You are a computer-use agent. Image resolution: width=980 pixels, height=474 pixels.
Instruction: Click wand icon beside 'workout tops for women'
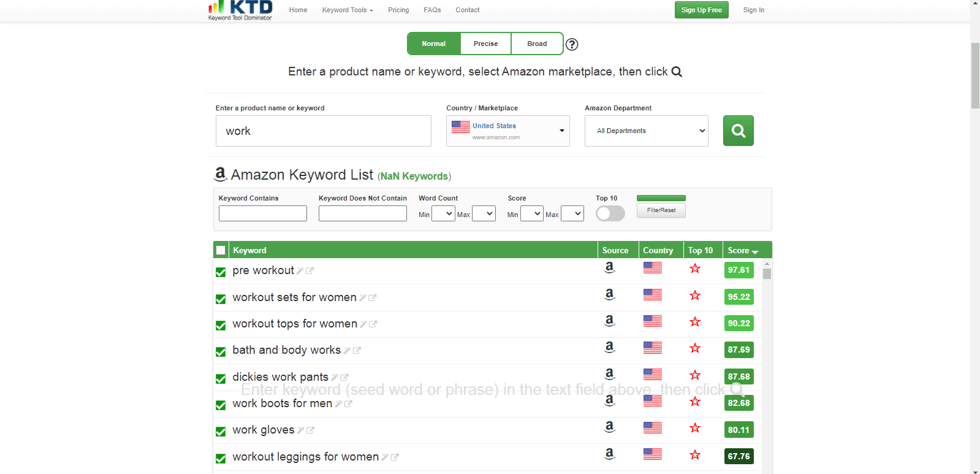[x=363, y=324]
